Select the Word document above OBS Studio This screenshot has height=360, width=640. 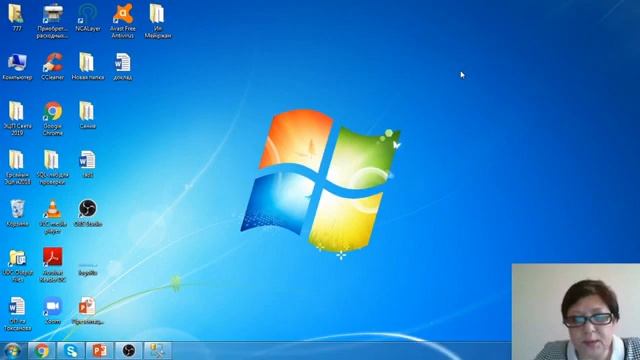click(x=88, y=164)
